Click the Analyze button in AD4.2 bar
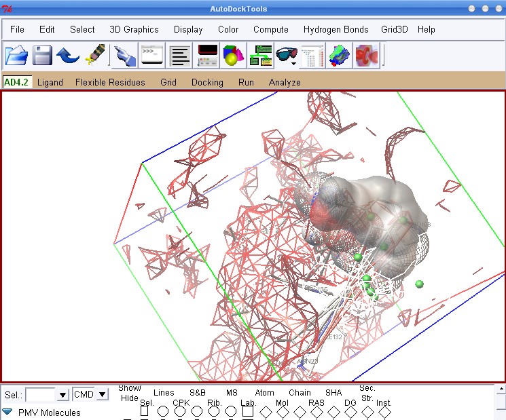Image resolution: width=506 pixels, height=420 pixels. click(284, 82)
